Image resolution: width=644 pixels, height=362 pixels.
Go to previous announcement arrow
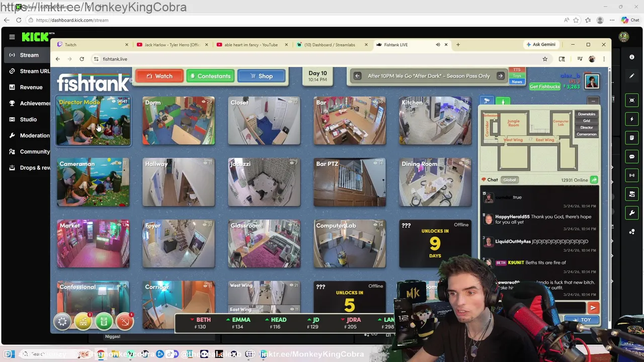(357, 76)
